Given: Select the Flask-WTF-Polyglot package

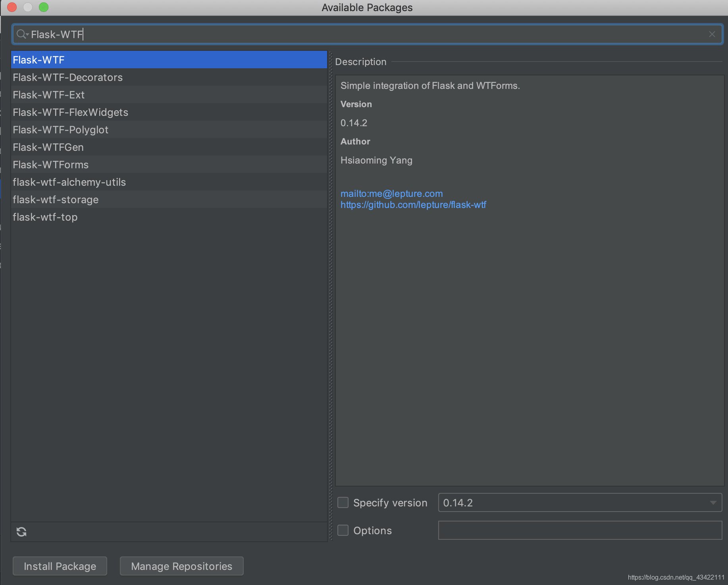Looking at the screenshot, I should pos(169,129).
